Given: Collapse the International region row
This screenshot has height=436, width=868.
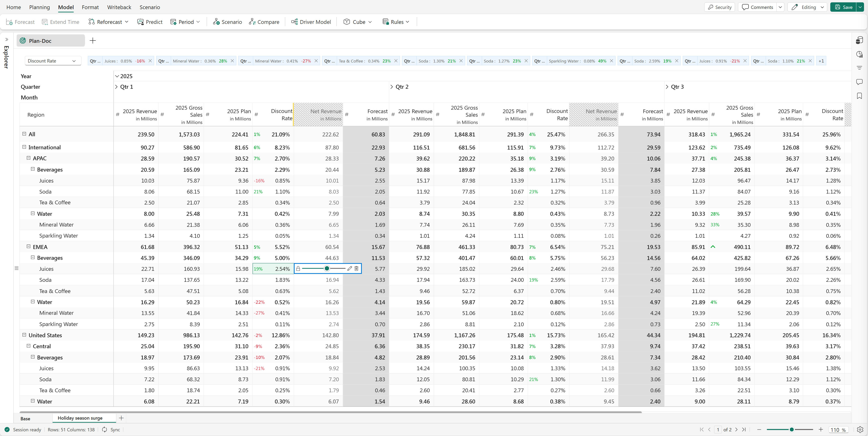Looking at the screenshot, I should pos(24,147).
